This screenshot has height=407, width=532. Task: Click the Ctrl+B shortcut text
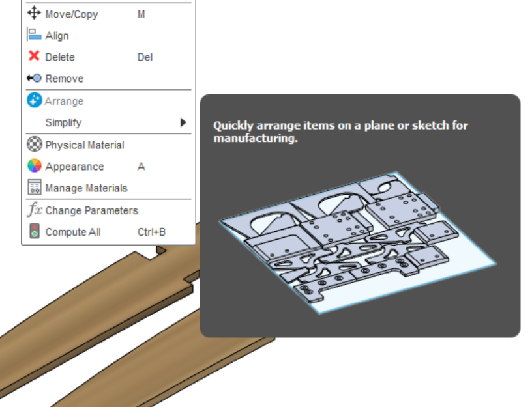coord(151,232)
